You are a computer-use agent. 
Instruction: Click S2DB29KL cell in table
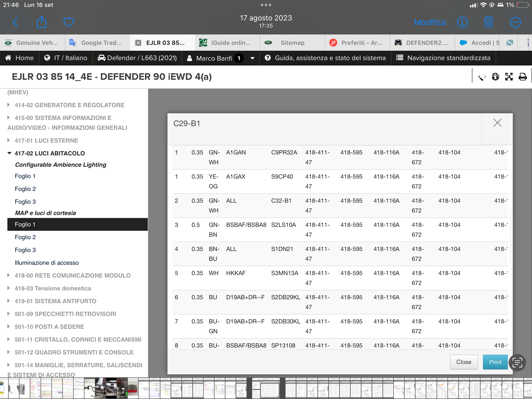pos(286,297)
